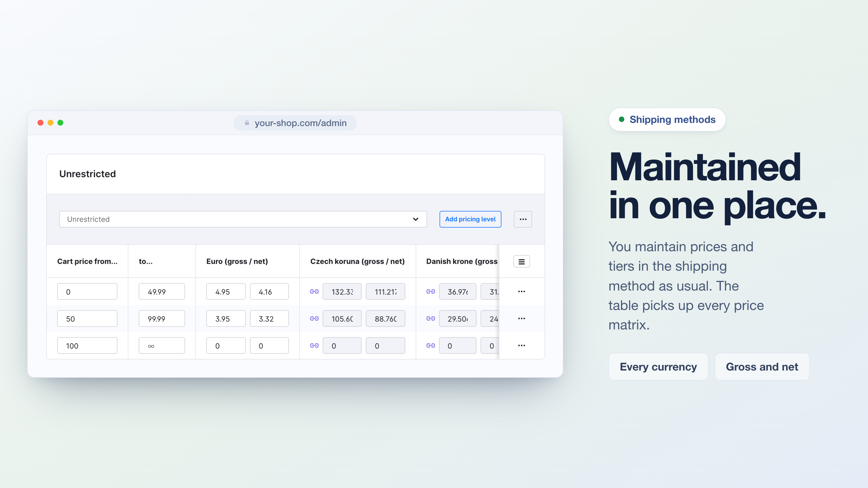Edit the to field showing 99.99

162,319
